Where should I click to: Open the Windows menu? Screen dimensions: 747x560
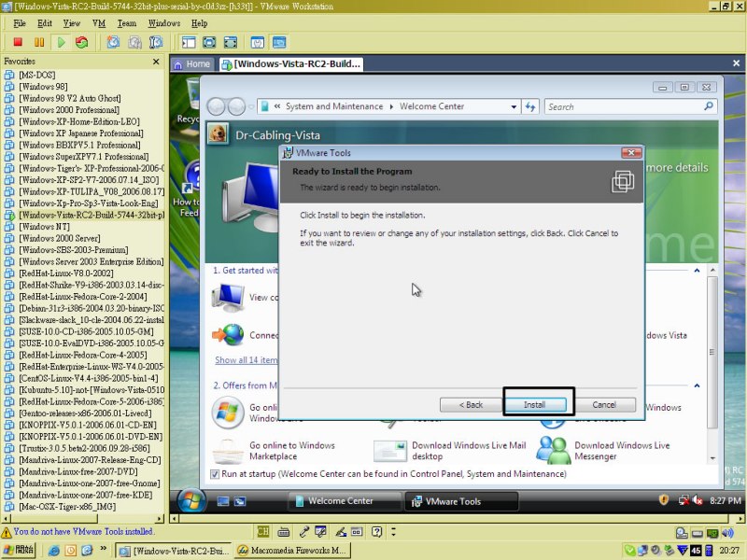click(164, 23)
